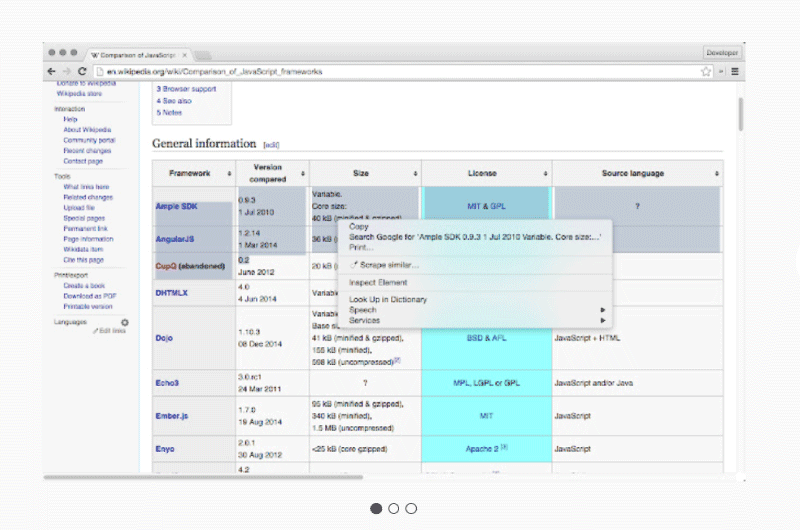Choose Print... in the context menu
Screen dimensions: 800x530
click(475, 247)
